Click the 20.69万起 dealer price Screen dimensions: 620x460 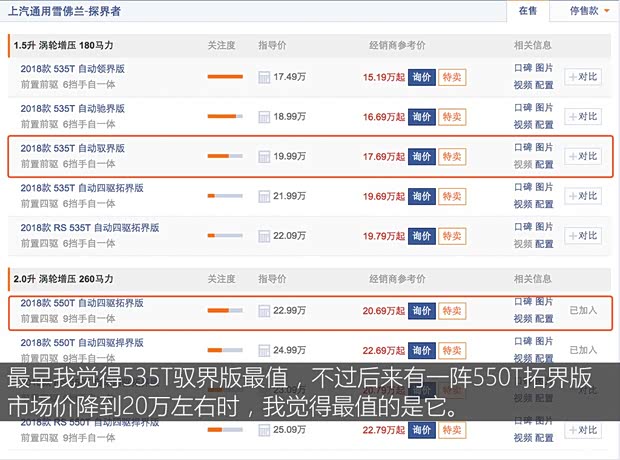[384, 311]
